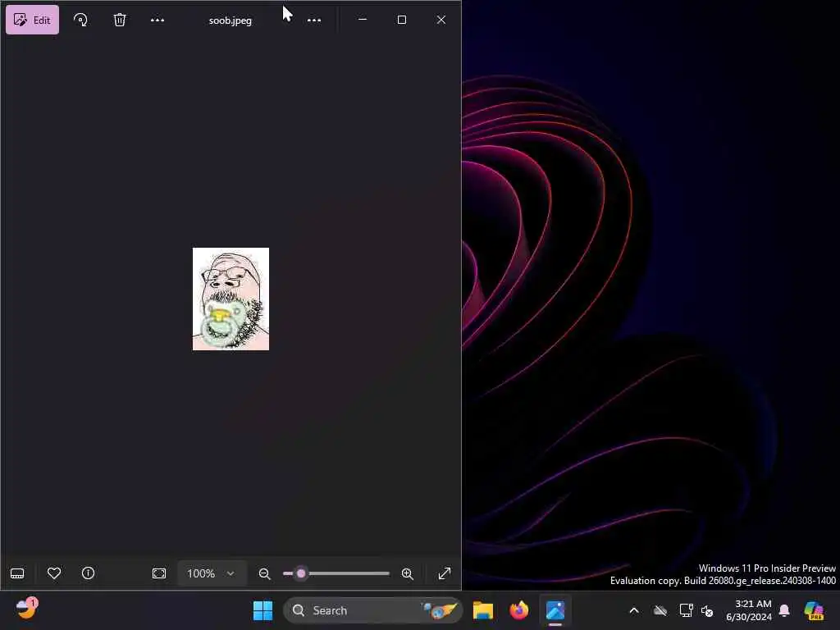Open Copilot preview icon in taskbar
Screen dimensions: 840x630
[x=815, y=610]
